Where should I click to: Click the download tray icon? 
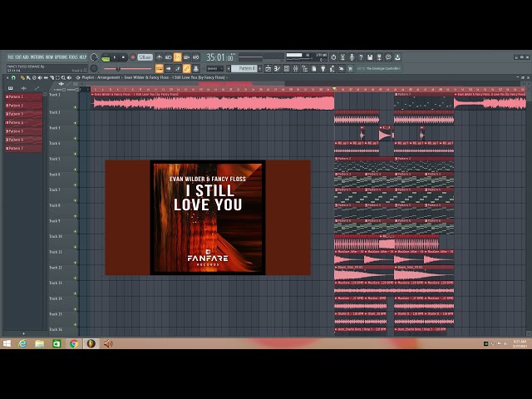(x=397, y=57)
